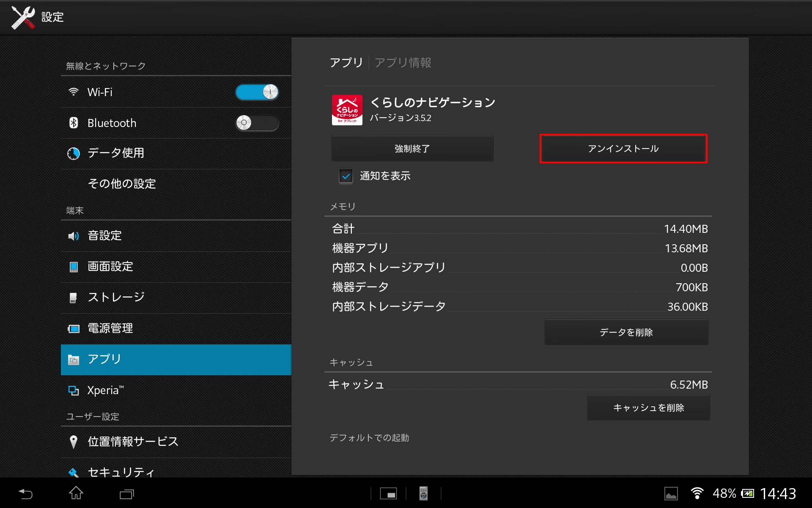The height and width of the screenshot is (508, 812).
Task: Tap the Recent apps icon
Action: tap(126, 494)
